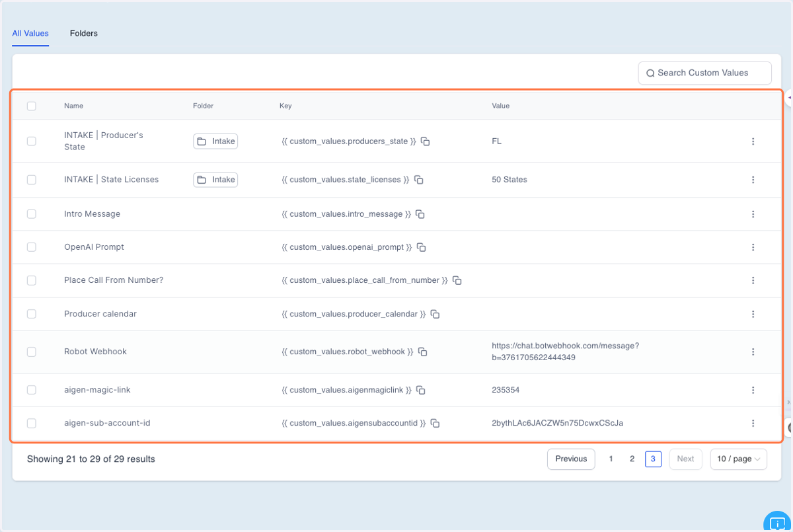Click the Next page button
The width and height of the screenshot is (793, 532).
coord(685,459)
